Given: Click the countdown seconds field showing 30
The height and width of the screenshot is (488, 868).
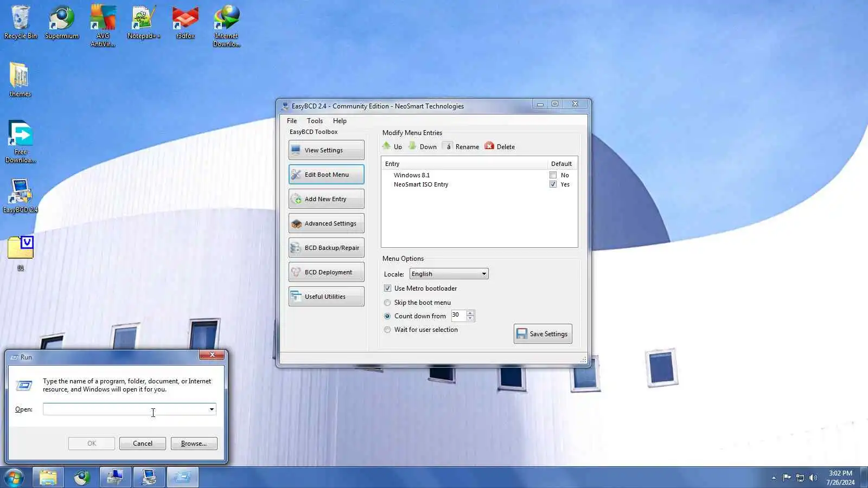Looking at the screenshot, I should 459,316.
